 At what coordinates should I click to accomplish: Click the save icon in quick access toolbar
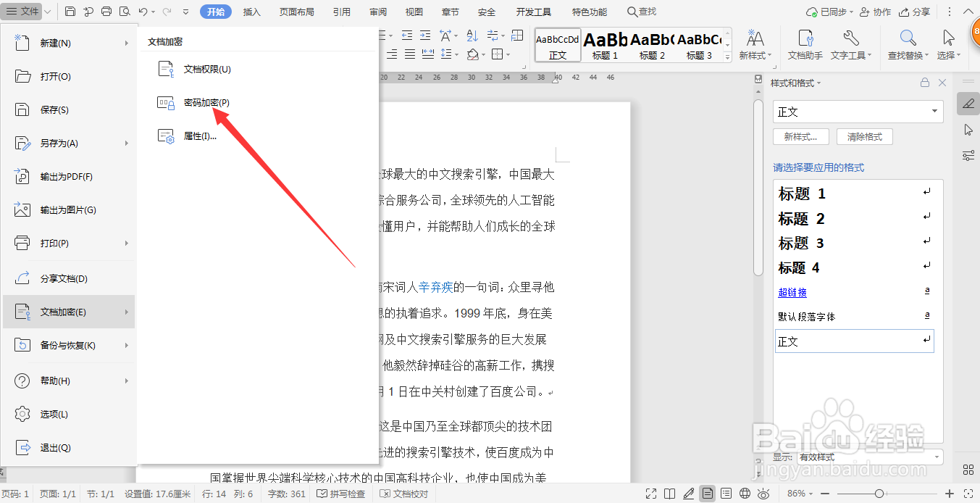tap(70, 12)
